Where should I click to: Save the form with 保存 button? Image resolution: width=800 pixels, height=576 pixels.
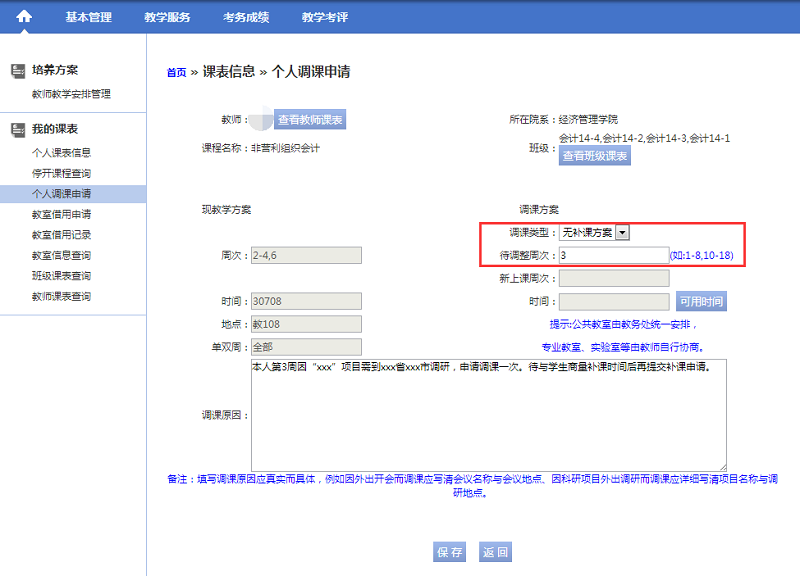pyautogui.click(x=450, y=552)
